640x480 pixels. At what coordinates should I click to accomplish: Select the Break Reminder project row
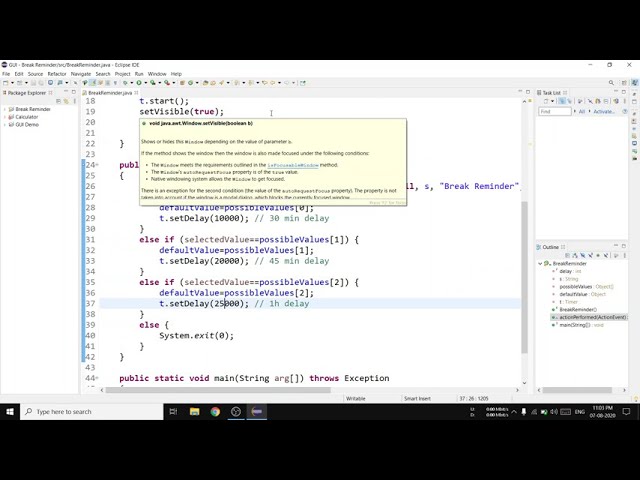click(x=30, y=109)
